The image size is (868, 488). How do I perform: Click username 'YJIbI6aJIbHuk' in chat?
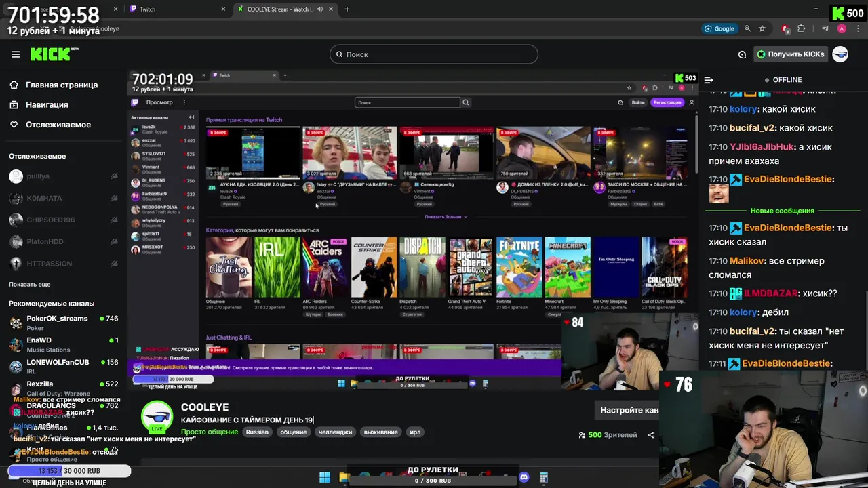click(x=762, y=147)
